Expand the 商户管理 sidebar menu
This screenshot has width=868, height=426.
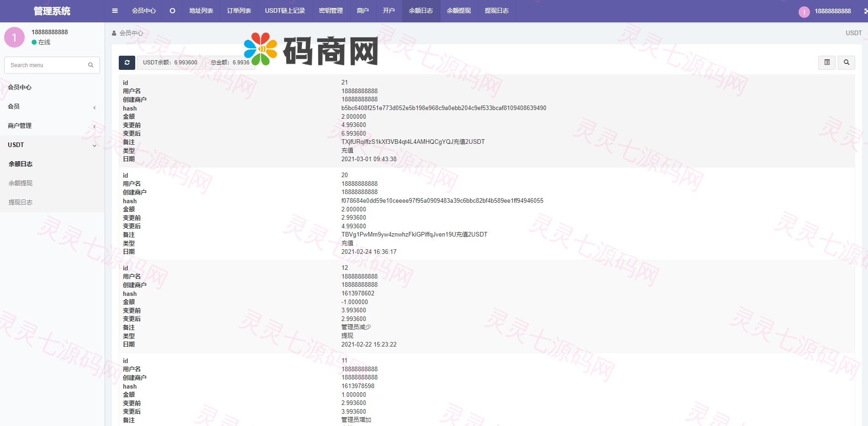coord(52,126)
